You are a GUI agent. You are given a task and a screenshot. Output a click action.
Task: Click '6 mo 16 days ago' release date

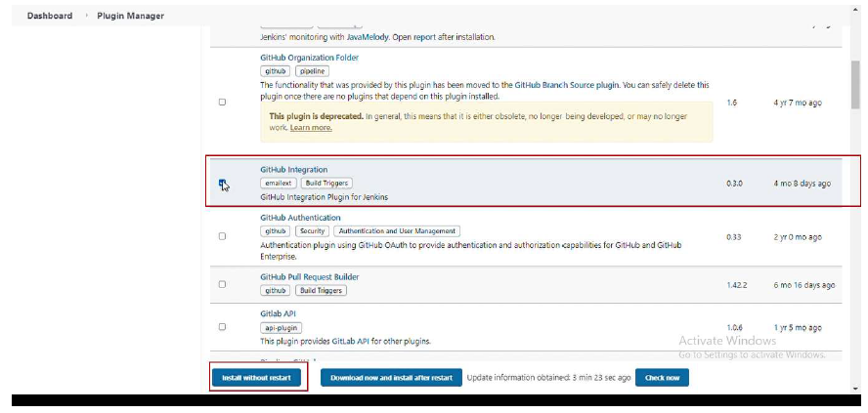[x=803, y=285]
